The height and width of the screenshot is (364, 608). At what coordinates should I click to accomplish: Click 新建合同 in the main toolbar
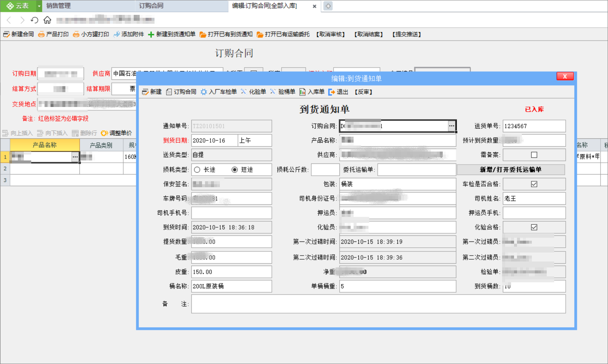(18, 34)
